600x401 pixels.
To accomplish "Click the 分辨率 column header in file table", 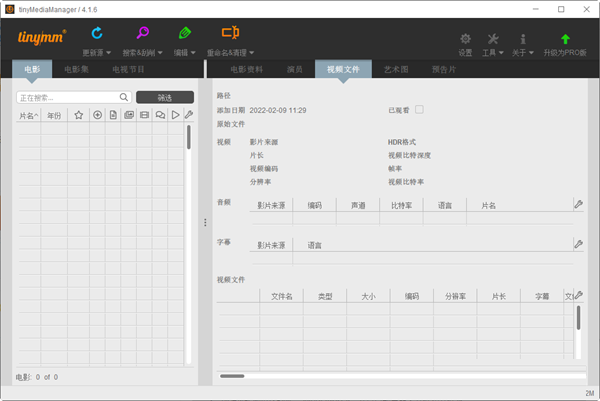I will click(x=455, y=296).
